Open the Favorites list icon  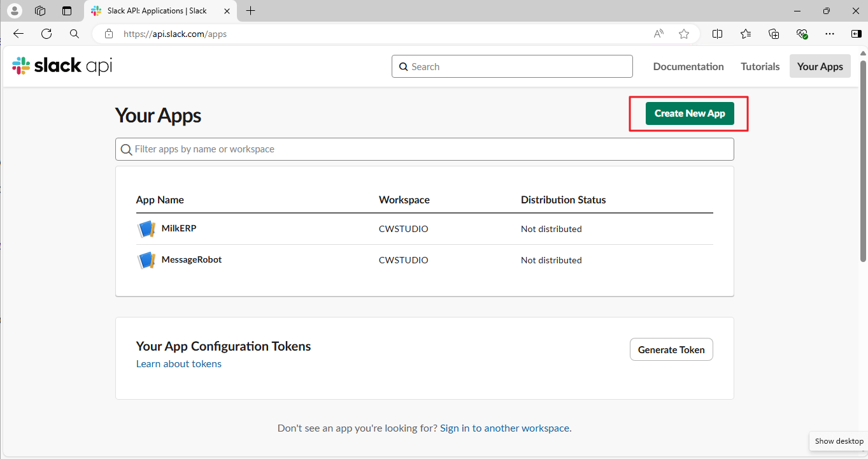pyautogui.click(x=746, y=34)
